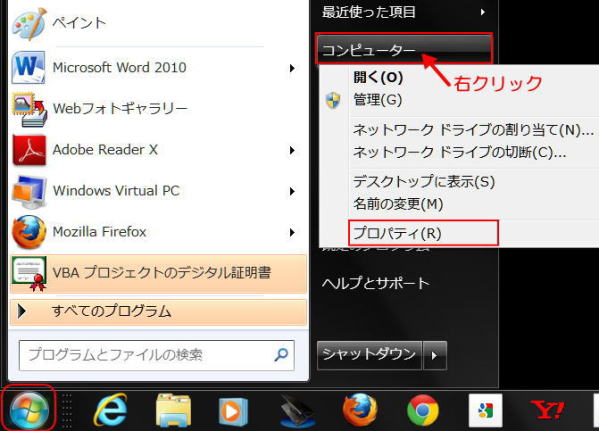
Task: Click the Windows Virtual PC label text
Action: (x=116, y=191)
